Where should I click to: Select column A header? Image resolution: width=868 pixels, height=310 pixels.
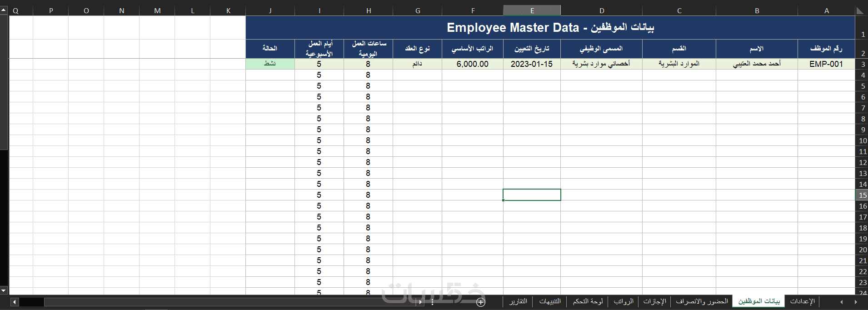(826, 10)
